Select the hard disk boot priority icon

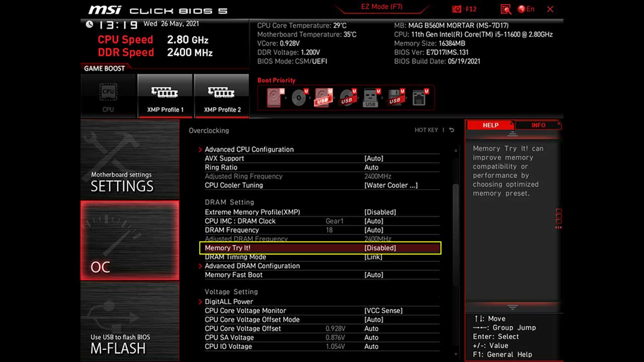tap(276, 97)
